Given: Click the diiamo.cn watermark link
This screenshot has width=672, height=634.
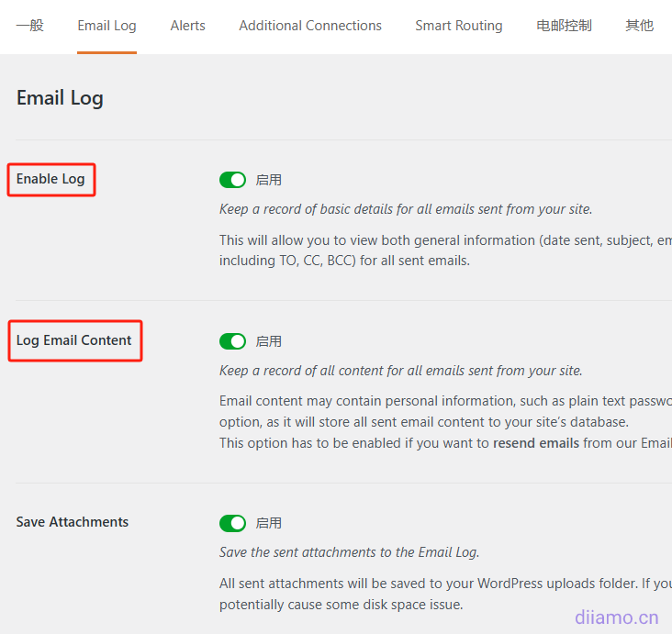Looking at the screenshot, I should [617, 617].
